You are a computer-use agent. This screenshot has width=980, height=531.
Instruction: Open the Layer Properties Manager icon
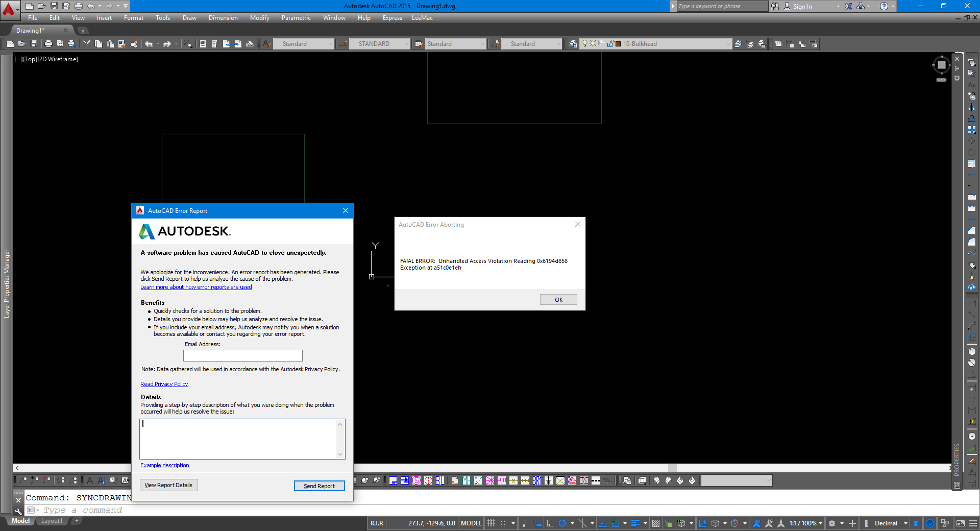tap(573, 44)
